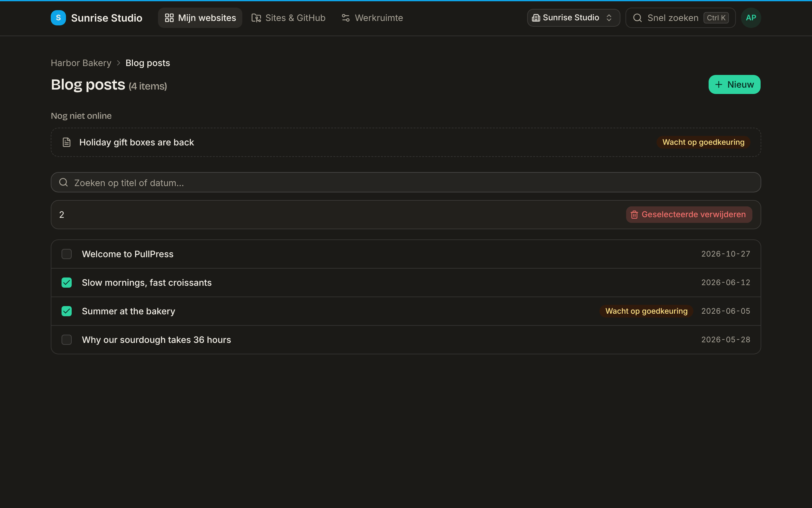The image size is (812, 508).
Task: Check the Welcome to PullPress checkbox
Action: pyautogui.click(x=66, y=254)
